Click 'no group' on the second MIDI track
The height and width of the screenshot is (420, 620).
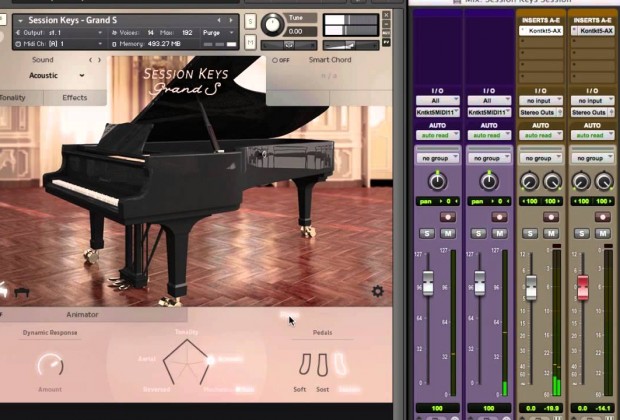(489, 158)
